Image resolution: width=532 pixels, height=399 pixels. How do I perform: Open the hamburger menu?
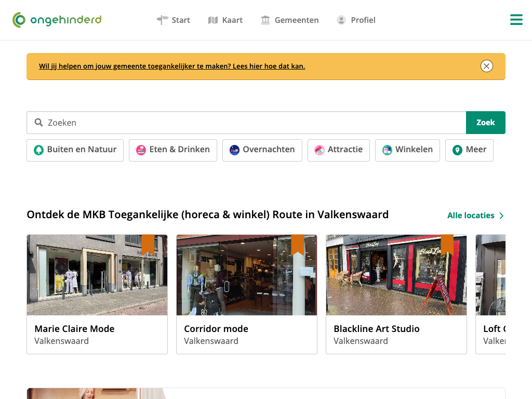tap(516, 20)
